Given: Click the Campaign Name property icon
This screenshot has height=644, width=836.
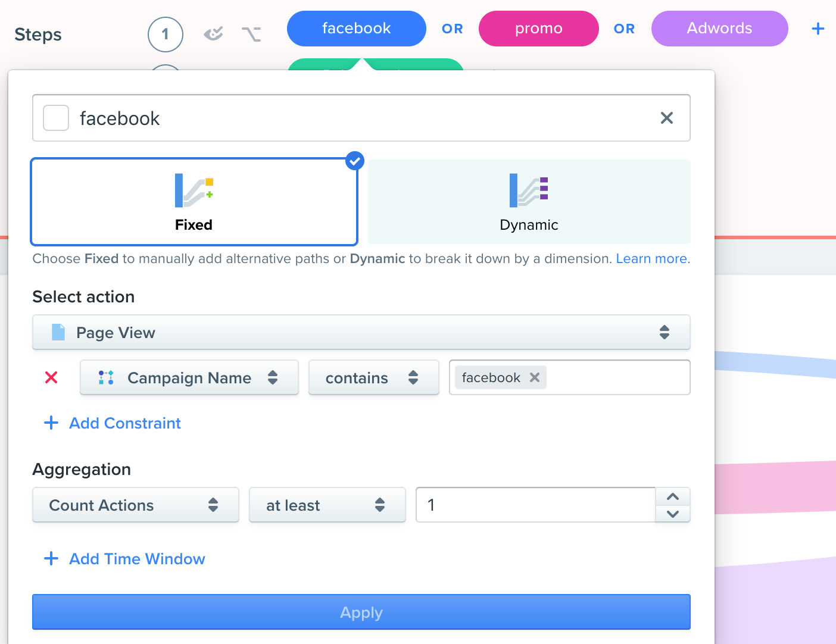Looking at the screenshot, I should (106, 377).
